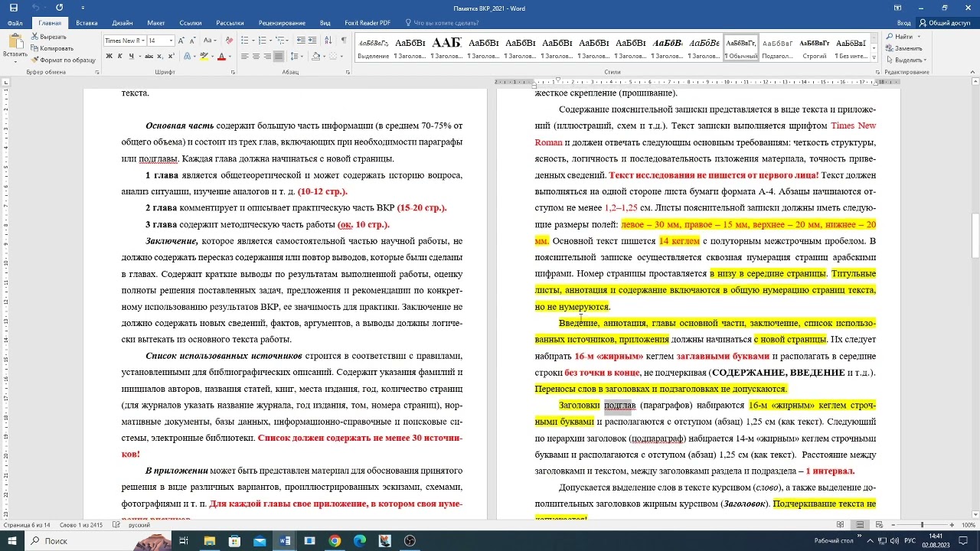Viewport: 980px width, 551px height.
Task: Apply text effects with the glowing A icon
Action: click(x=188, y=57)
